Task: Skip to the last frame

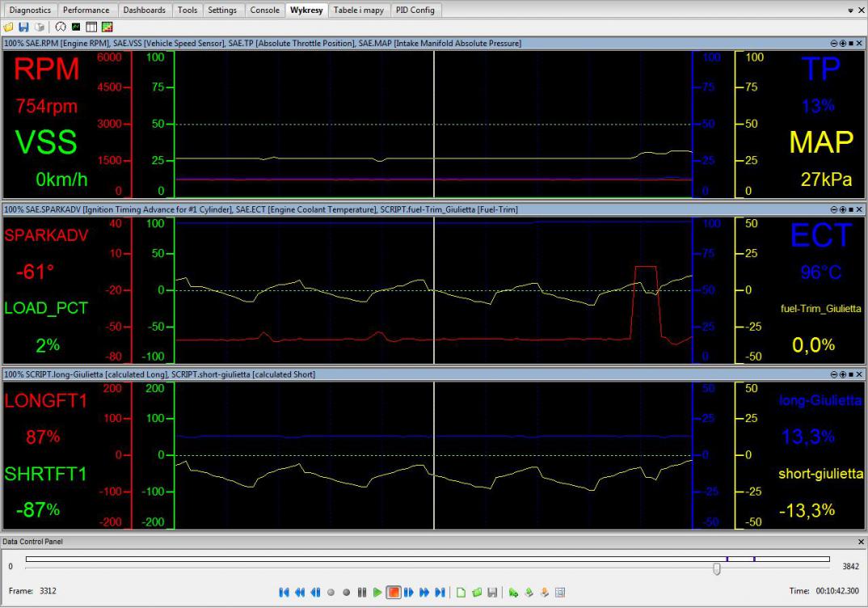Action: pos(440,593)
